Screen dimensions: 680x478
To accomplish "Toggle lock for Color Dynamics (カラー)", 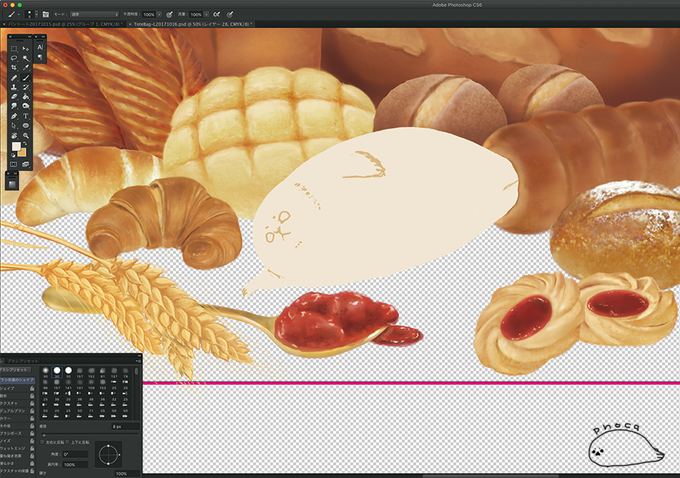I will (32, 418).
